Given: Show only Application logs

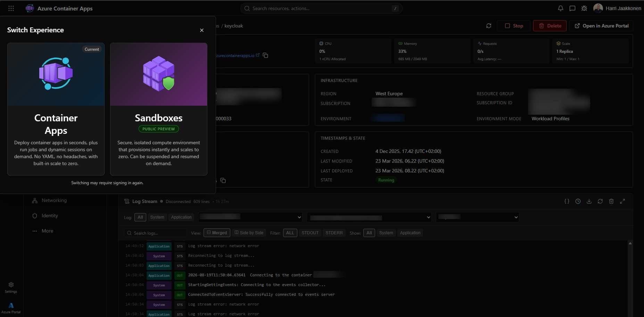Looking at the screenshot, I should pyautogui.click(x=410, y=233).
